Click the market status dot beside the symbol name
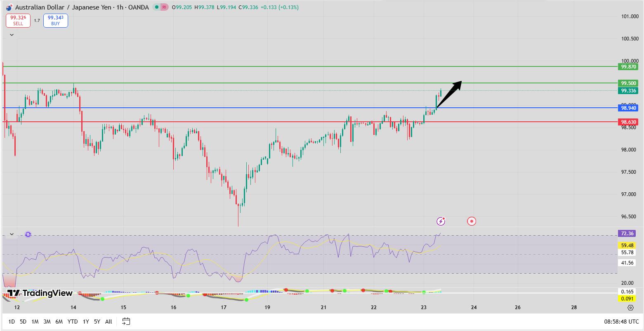 (x=156, y=7)
